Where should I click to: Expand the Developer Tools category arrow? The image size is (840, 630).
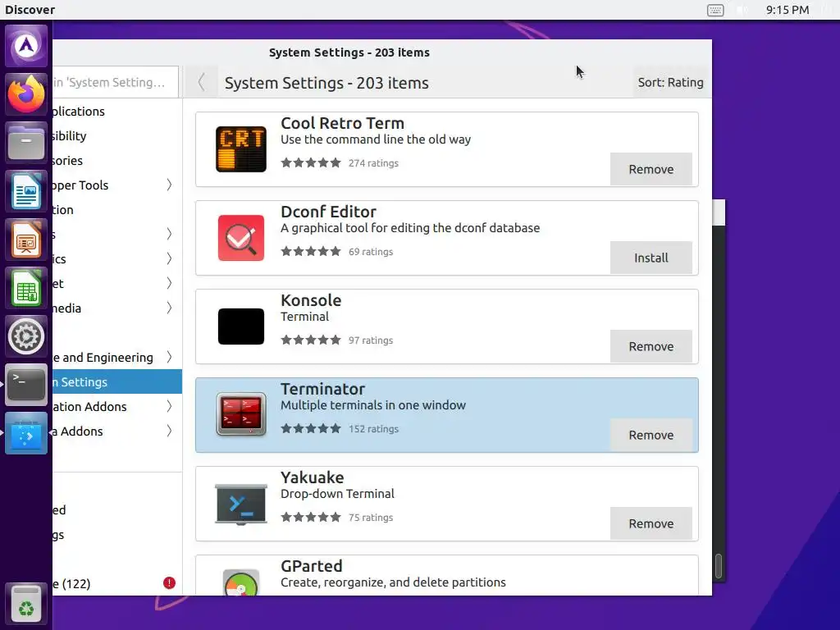(x=169, y=185)
